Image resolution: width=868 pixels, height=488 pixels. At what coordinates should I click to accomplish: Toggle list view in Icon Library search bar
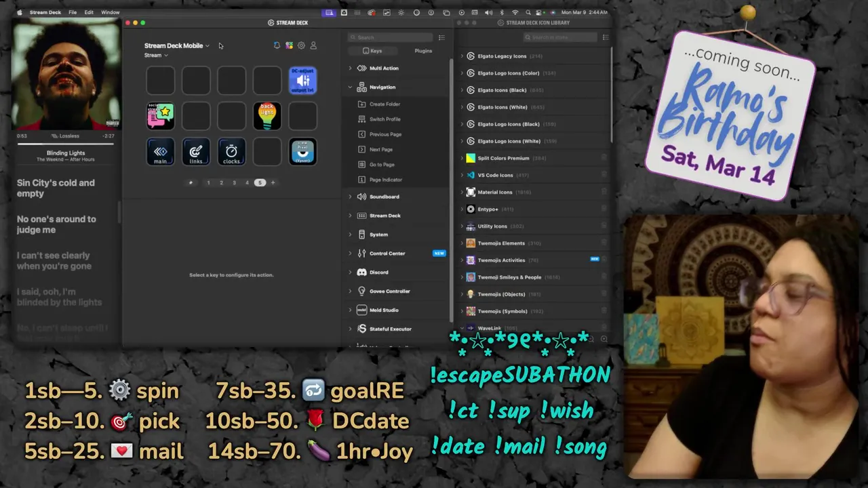[606, 37]
